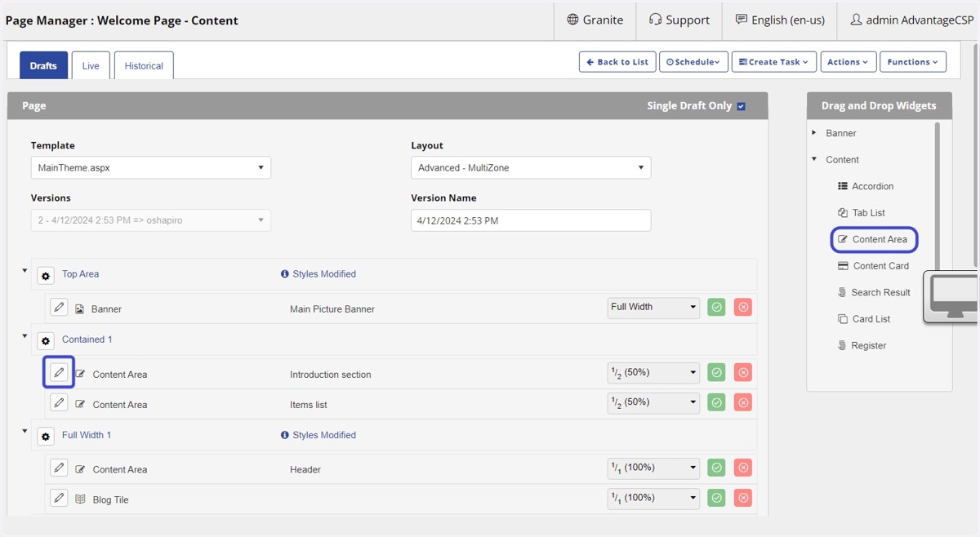
Task: Expand the Banner widget category
Action: pyautogui.click(x=814, y=132)
